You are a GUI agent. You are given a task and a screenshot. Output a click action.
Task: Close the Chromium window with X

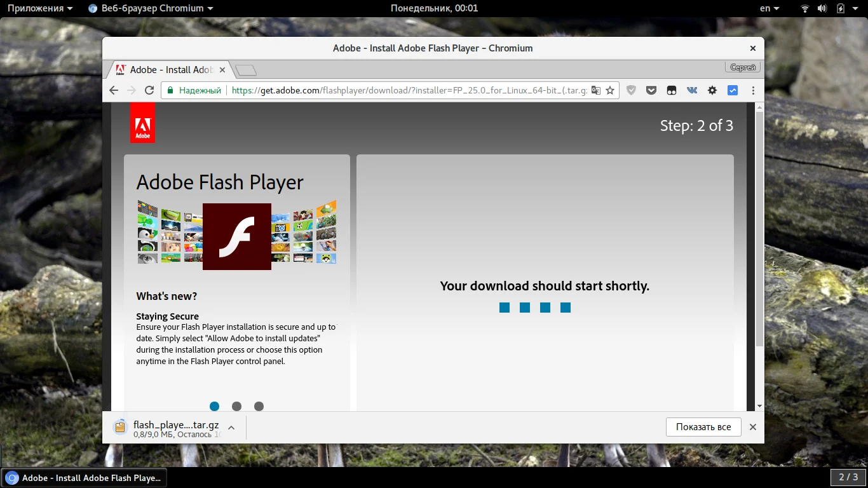[x=753, y=48]
